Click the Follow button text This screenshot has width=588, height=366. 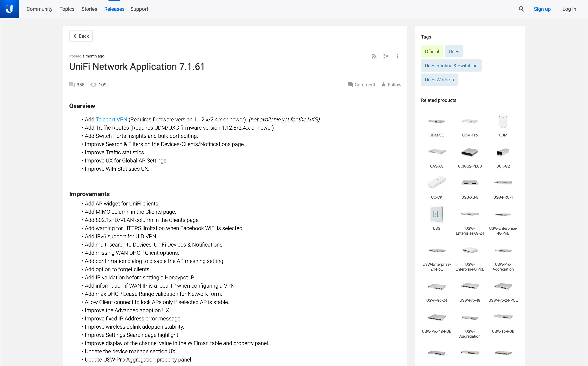tap(394, 85)
